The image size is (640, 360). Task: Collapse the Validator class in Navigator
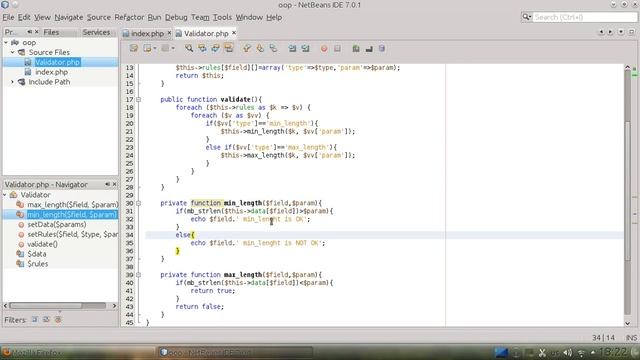tap(5, 195)
